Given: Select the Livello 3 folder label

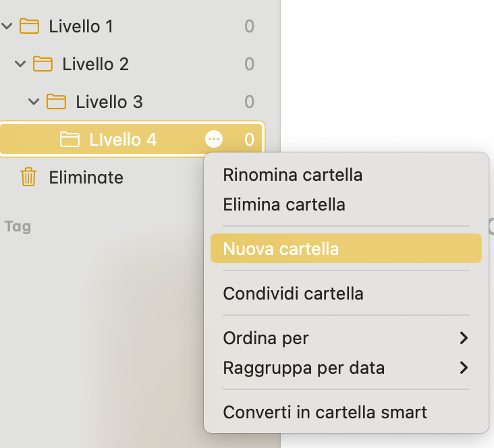Looking at the screenshot, I should pos(109,102).
